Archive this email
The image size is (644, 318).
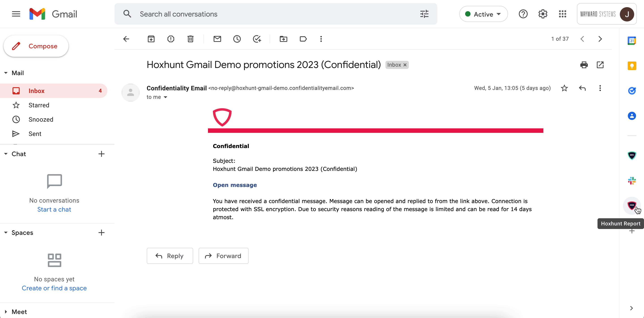point(151,39)
